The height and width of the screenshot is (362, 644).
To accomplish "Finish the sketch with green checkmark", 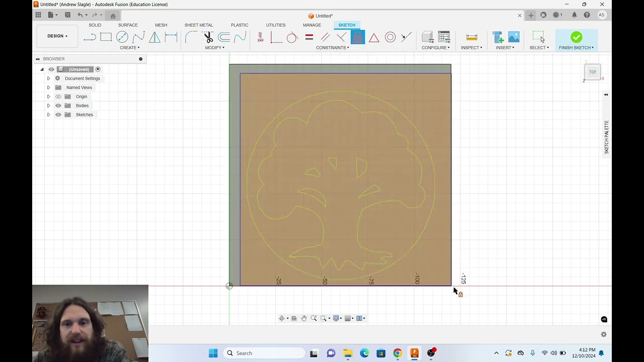I will 577,37.
